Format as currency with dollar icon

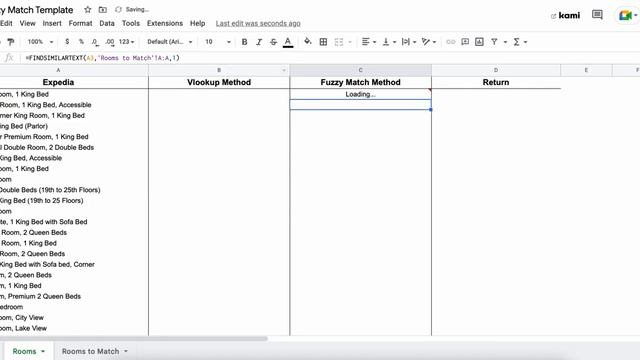coord(67,42)
